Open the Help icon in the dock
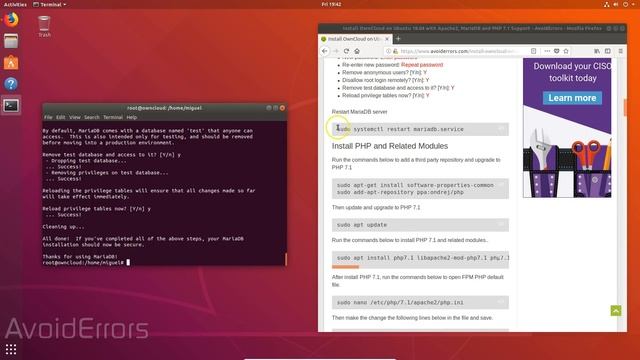 pos(11,84)
